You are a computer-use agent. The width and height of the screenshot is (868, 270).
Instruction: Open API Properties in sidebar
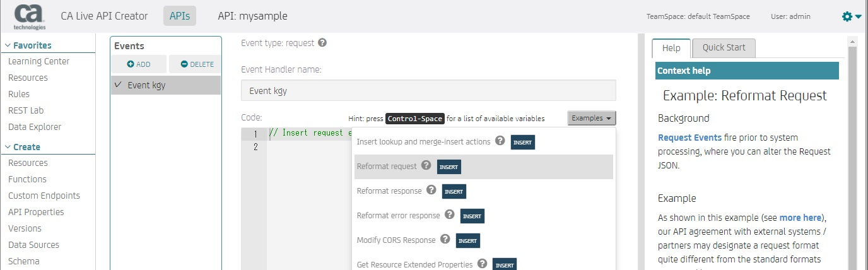coord(36,212)
